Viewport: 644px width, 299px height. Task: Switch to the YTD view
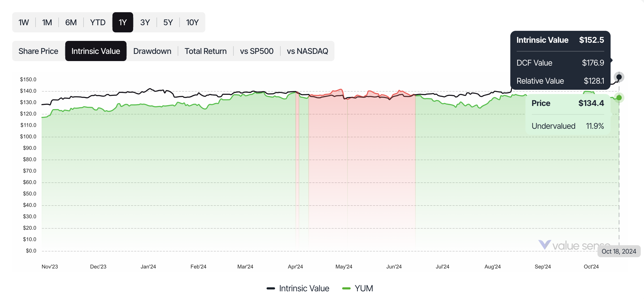coord(97,22)
